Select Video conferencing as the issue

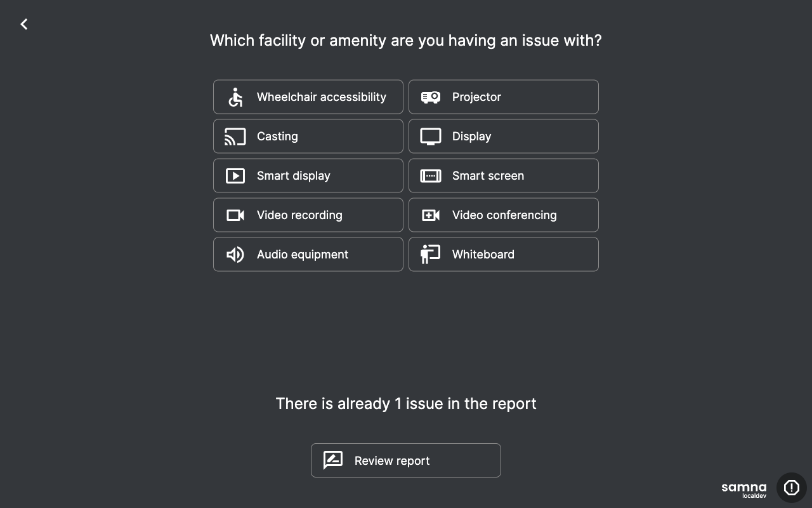coord(504,215)
